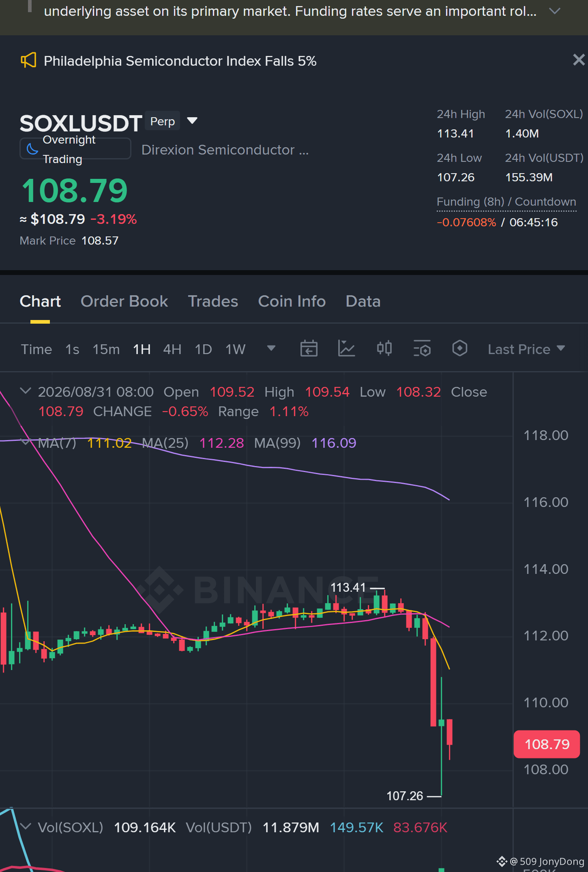Click the MA(7) value 111.02
Screen dimensions: 588x872
(109, 443)
